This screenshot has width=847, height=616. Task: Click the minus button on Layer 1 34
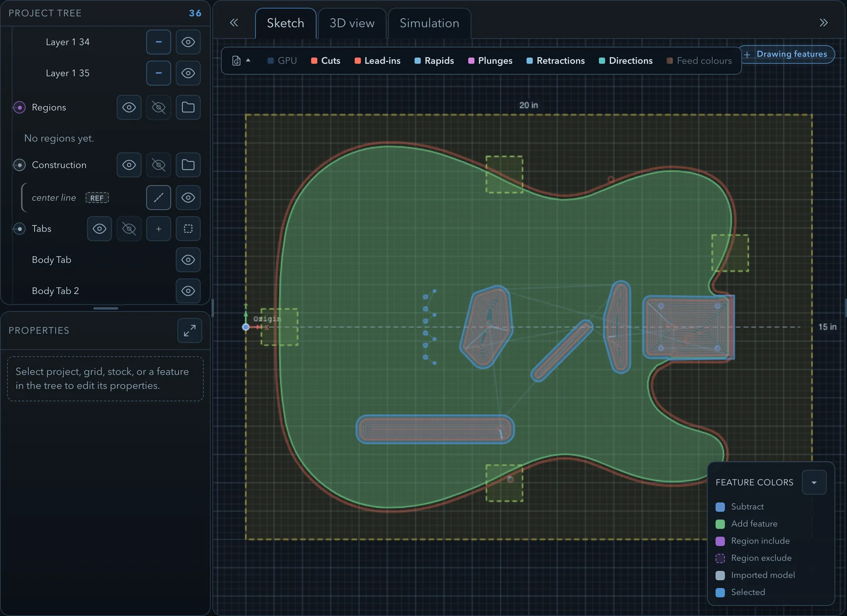tap(158, 42)
